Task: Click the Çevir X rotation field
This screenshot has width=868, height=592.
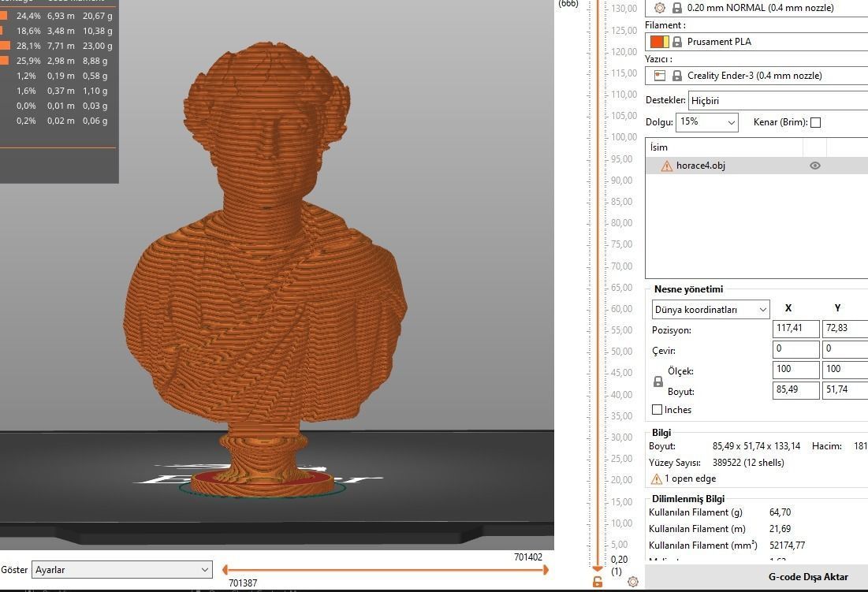Action: click(x=795, y=348)
